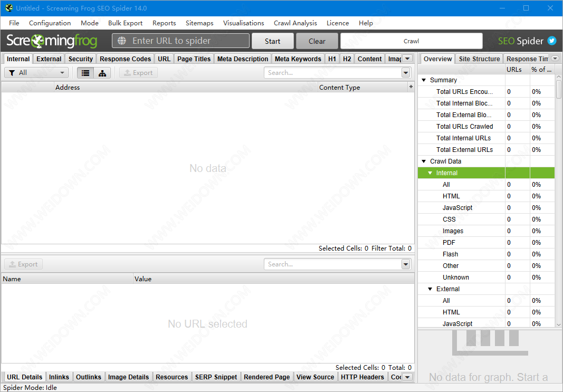Click the lower Search field
Viewport: 563px width, 392px height.
333,264
